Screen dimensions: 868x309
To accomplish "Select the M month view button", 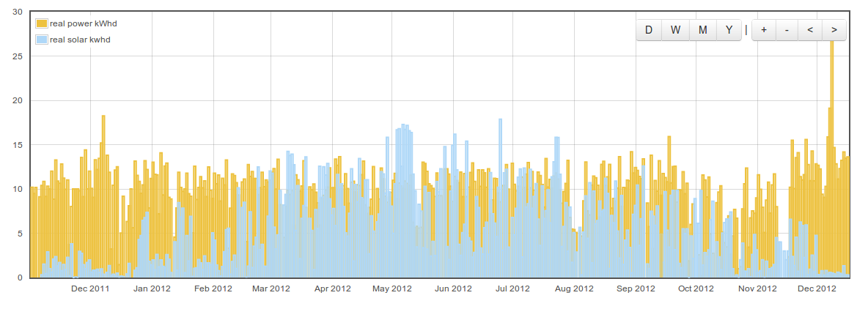I will [702, 31].
